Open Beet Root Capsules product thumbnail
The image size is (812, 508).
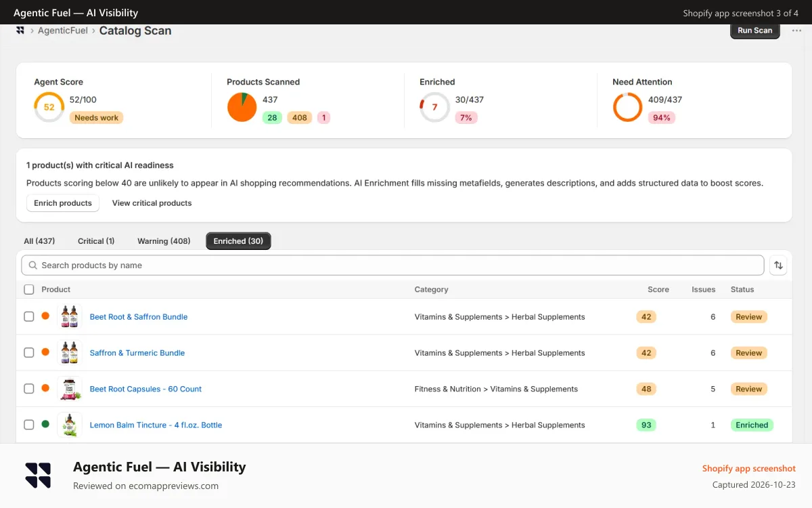coord(70,389)
